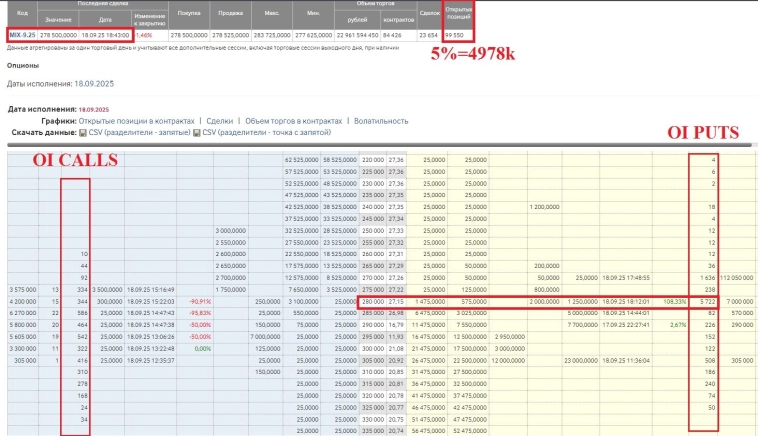Open the MIX-9.25 contract link
Image resolution: width=758 pixels, height=436 pixels.
[22, 35]
